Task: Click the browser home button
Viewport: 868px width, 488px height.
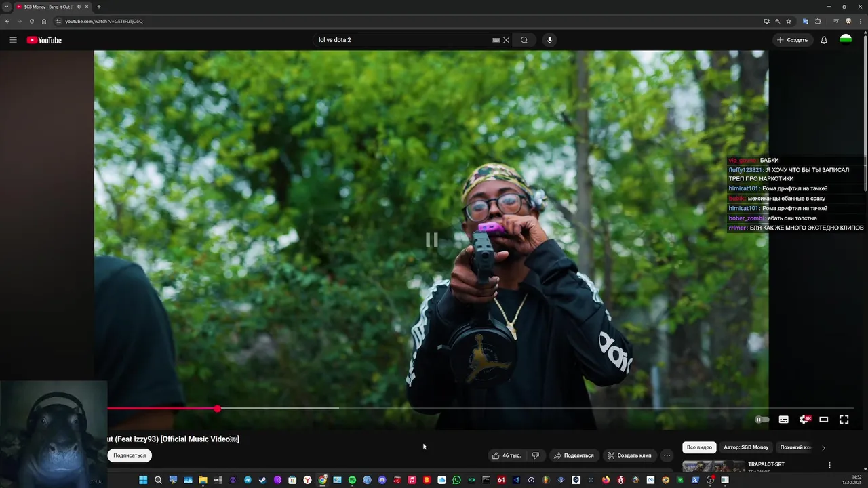Action: click(44, 21)
